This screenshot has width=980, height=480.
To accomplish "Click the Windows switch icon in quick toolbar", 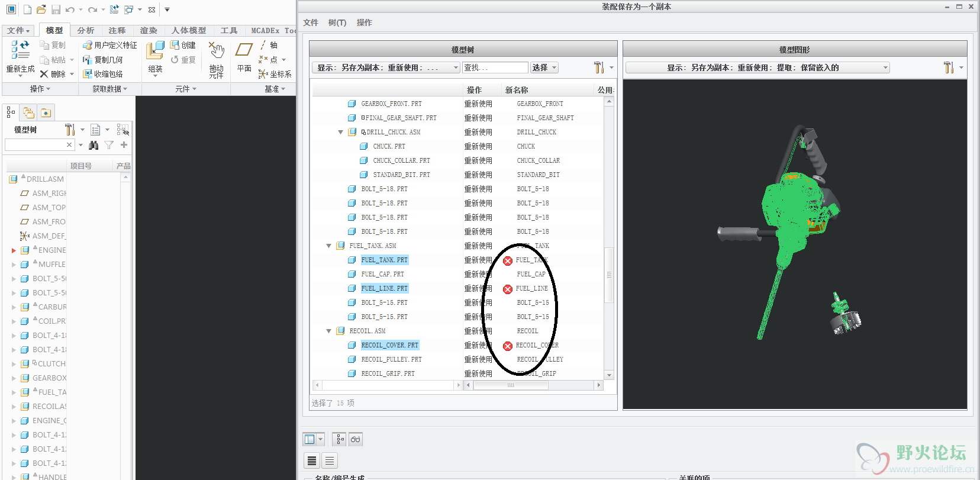I will tap(128, 9).
